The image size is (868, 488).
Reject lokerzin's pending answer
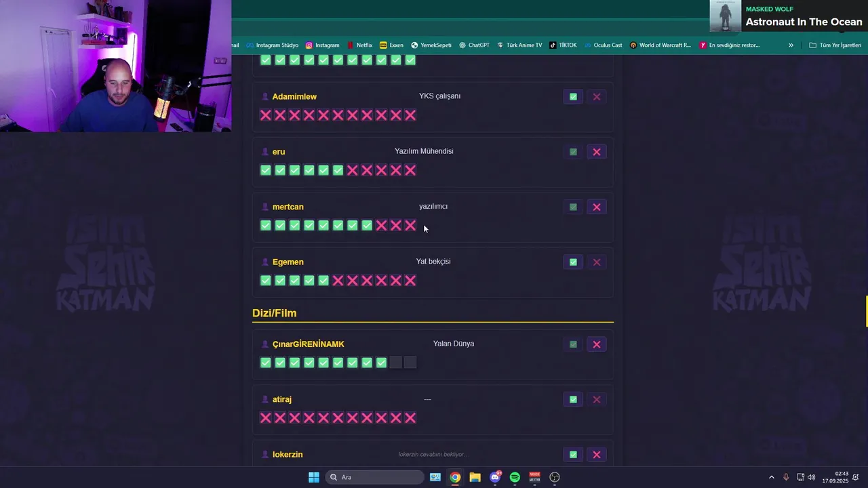click(x=597, y=454)
